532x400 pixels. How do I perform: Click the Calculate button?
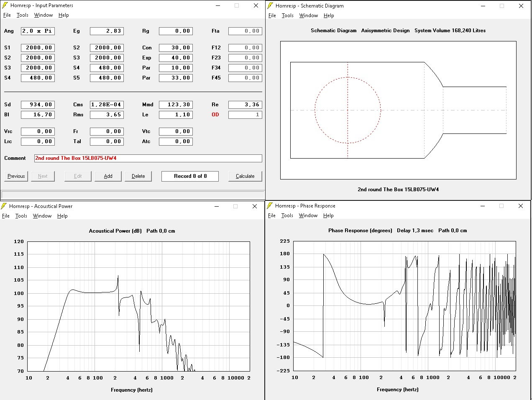[245, 176]
